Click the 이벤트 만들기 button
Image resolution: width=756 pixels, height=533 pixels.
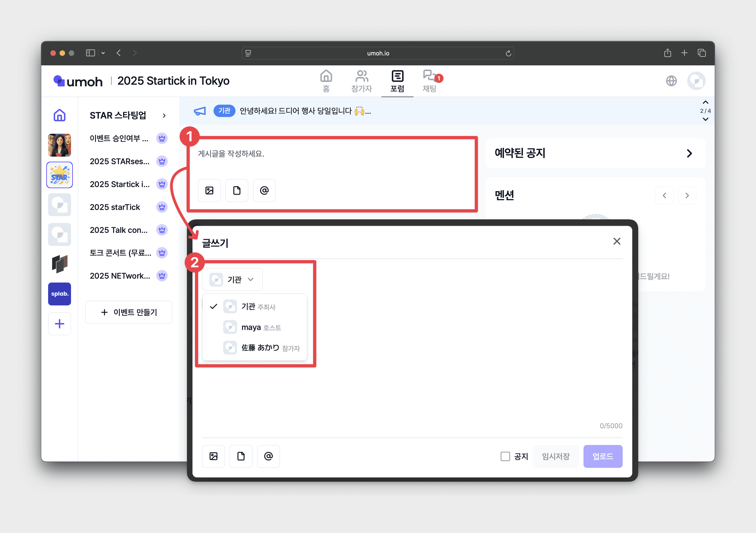point(129,312)
